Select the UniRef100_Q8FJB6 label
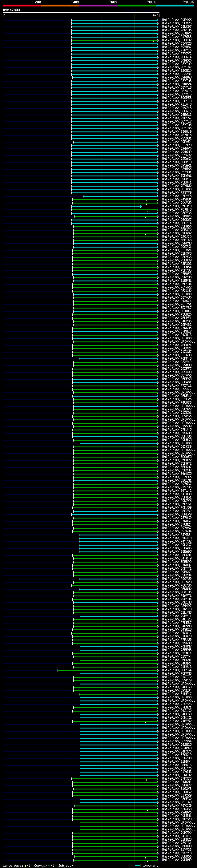 click(177, 436)
